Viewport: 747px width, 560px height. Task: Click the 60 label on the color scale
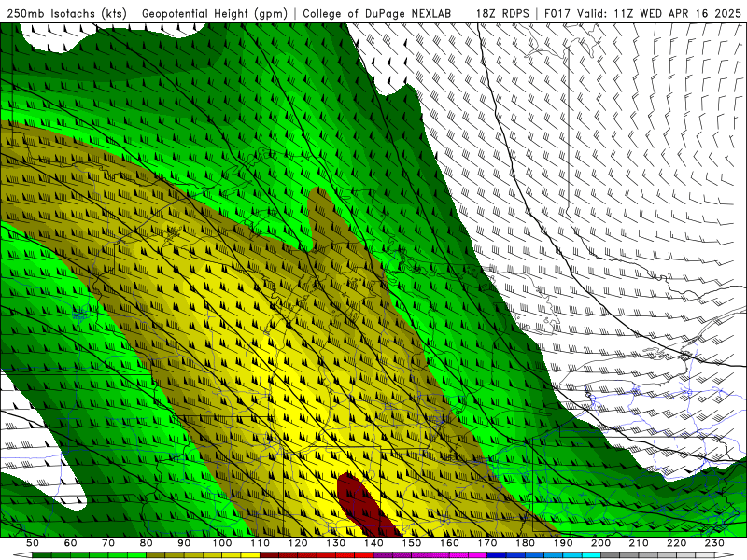(70, 543)
